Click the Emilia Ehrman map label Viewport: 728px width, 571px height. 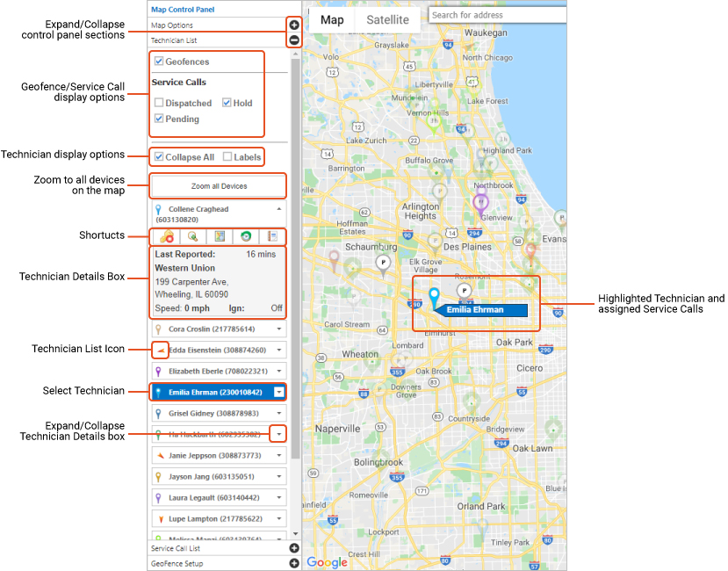pos(481,310)
